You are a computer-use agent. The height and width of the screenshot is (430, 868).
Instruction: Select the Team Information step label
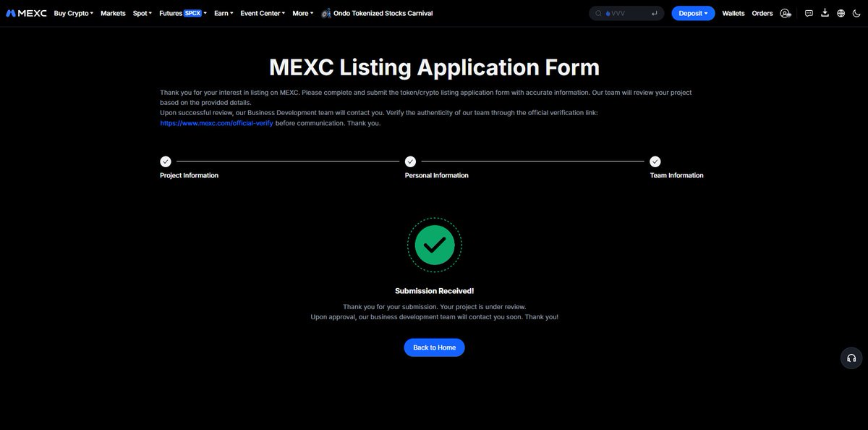point(676,175)
